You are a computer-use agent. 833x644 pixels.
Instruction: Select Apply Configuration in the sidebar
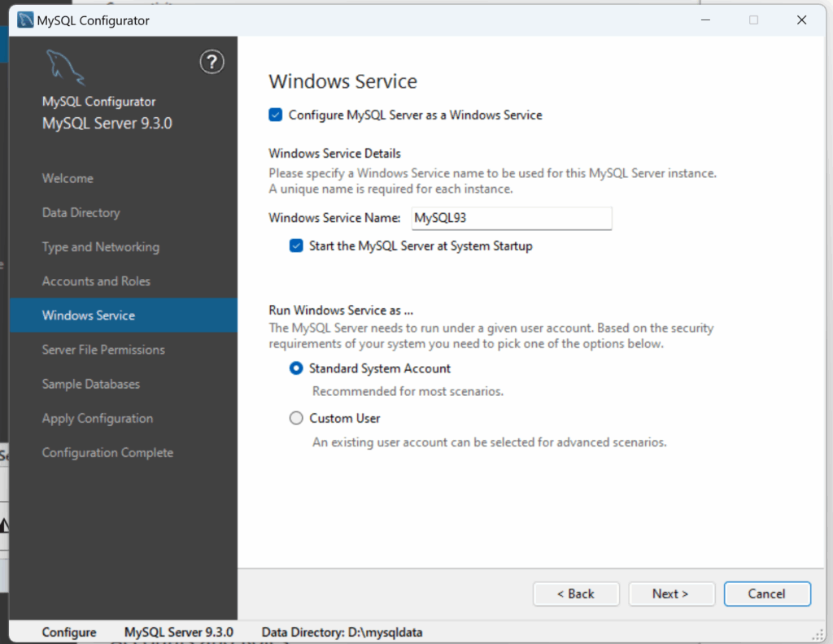[98, 418]
